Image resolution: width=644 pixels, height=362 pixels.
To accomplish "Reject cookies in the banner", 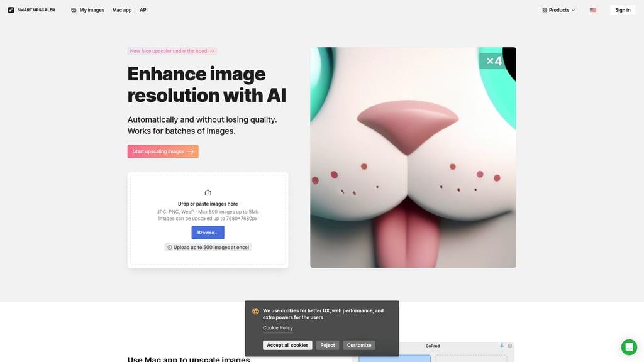I will pyautogui.click(x=327, y=345).
